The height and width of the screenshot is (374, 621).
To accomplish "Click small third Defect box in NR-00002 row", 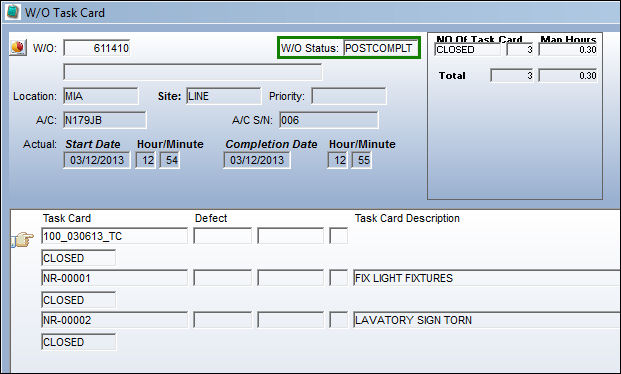I will point(339,320).
